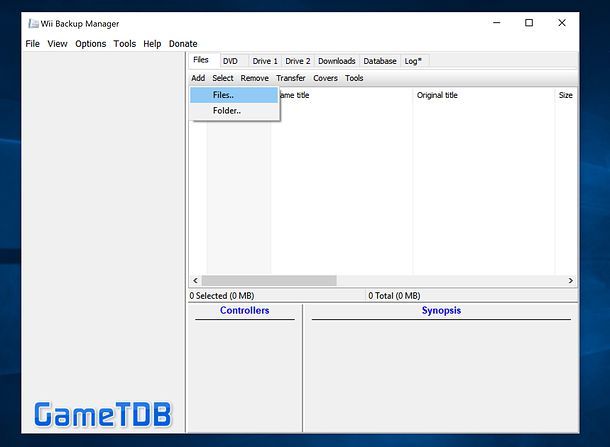Image resolution: width=610 pixels, height=447 pixels.
Task: Click the Wii Backup Manager title bar icon
Action: point(33,24)
